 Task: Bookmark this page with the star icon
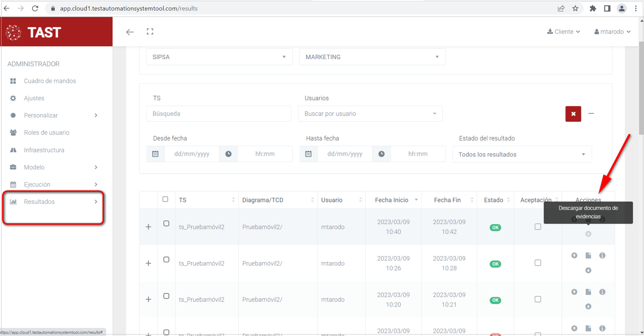pyautogui.click(x=575, y=8)
